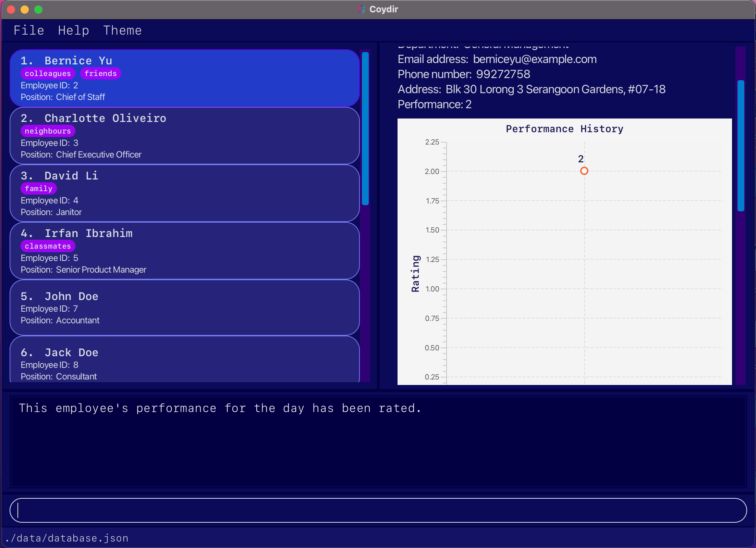Click the details panel scrollbar thumb
Image resolution: width=756 pixels, height=548 pixels.
tap(741, 146)
